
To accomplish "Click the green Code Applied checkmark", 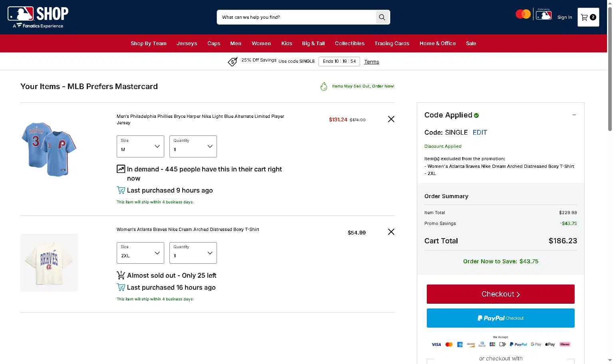I will pos(476,115).
